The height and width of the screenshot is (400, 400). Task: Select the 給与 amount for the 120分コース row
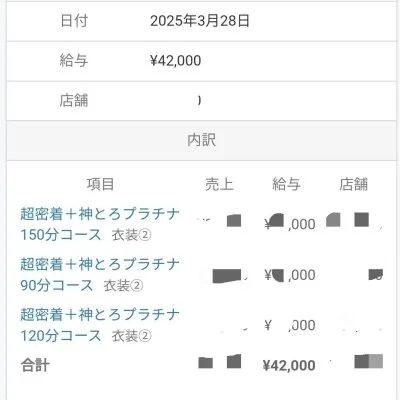point(290,325)
